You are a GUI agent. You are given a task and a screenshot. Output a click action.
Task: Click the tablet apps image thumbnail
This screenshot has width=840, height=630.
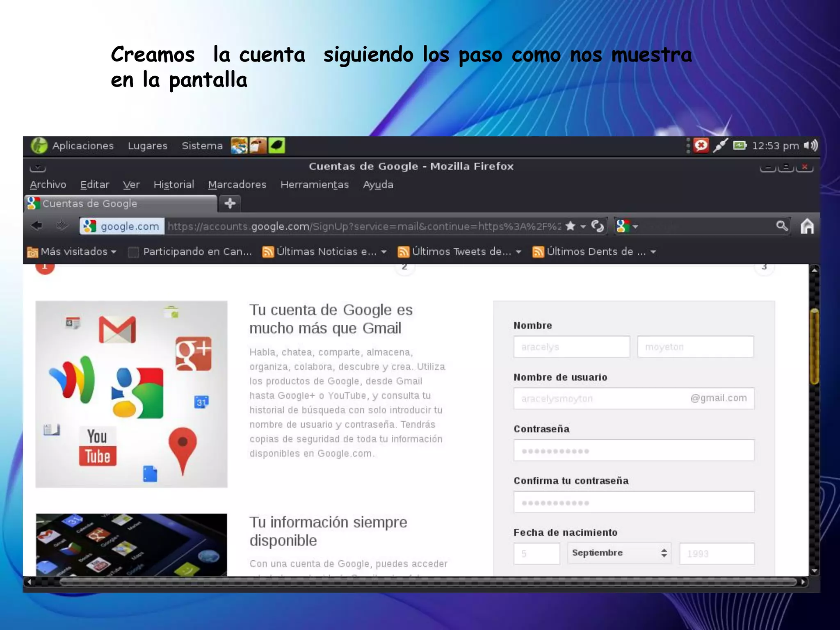[x=131, y=545]
